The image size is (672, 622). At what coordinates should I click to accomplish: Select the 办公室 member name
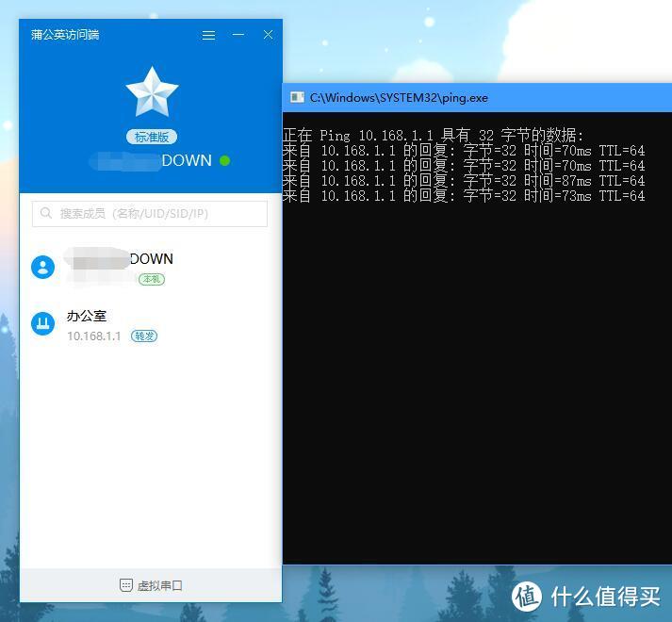point(87,316)
